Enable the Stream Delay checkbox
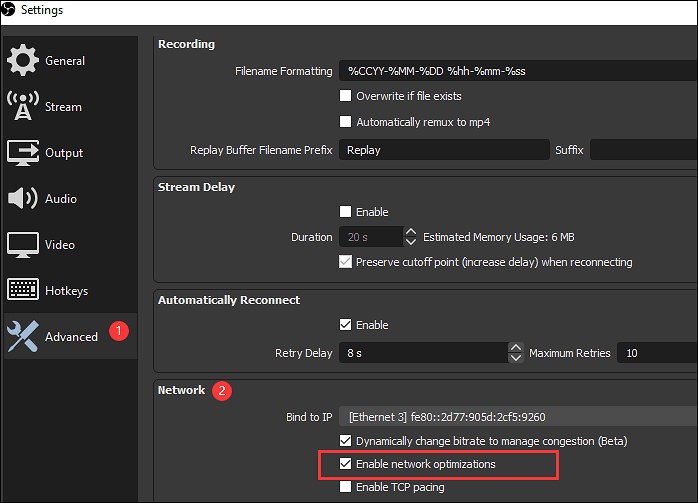698x503 pixels. tap(346, 212)
